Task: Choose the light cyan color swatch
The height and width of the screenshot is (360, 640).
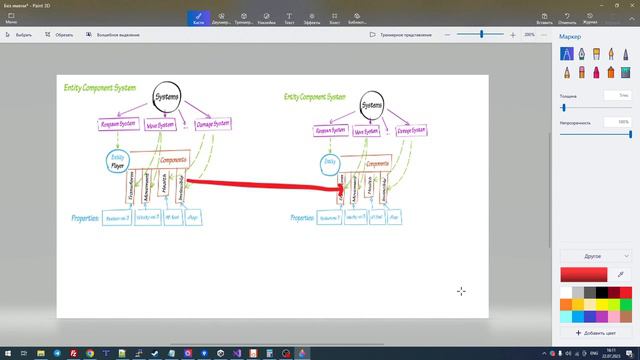Action: [566, 316]
